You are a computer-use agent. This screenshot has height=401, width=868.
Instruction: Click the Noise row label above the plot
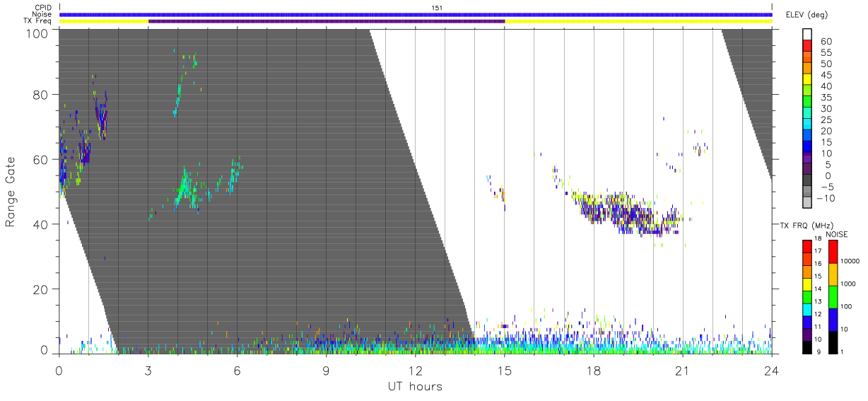42,13
